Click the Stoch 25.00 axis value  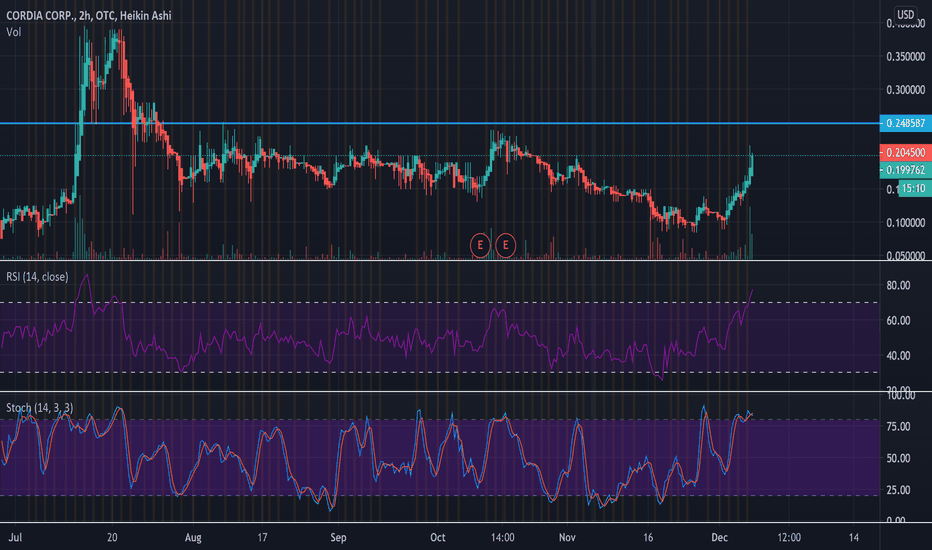click(898, 490)
